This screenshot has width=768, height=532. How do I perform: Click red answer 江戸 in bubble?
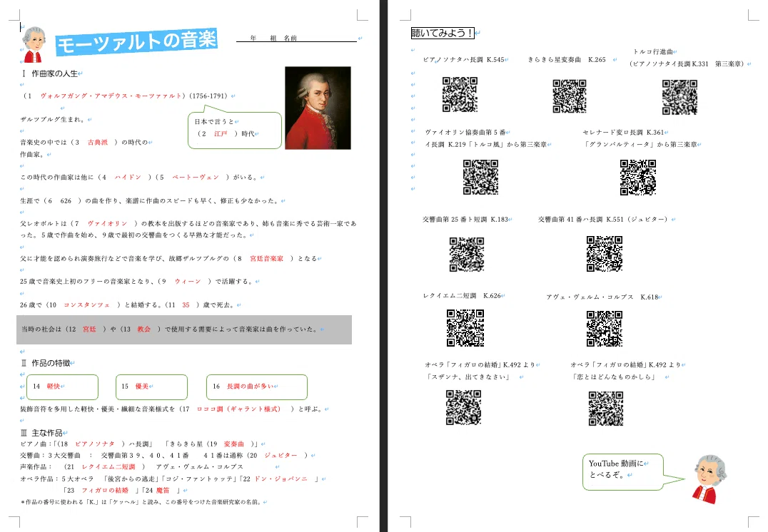click(x=221, y=133)
